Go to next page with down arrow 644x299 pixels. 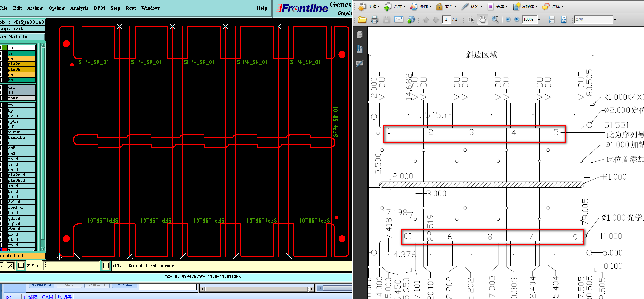click(x=436, y=20)
